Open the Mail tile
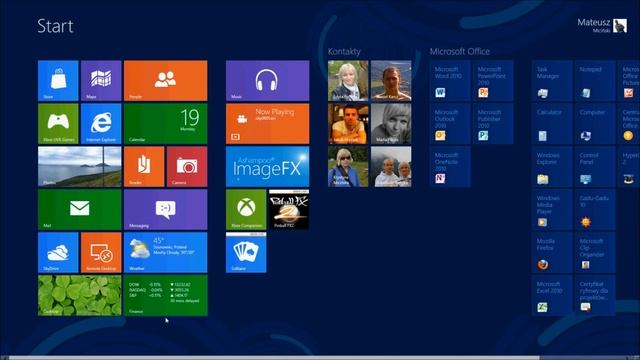The height and width of the screenshot is (360, 640). coord(80,209)
